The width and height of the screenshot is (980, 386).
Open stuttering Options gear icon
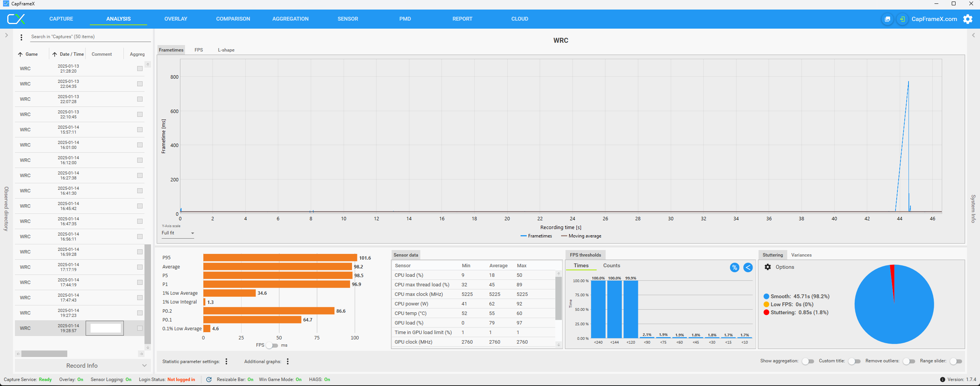click(767, 267)
